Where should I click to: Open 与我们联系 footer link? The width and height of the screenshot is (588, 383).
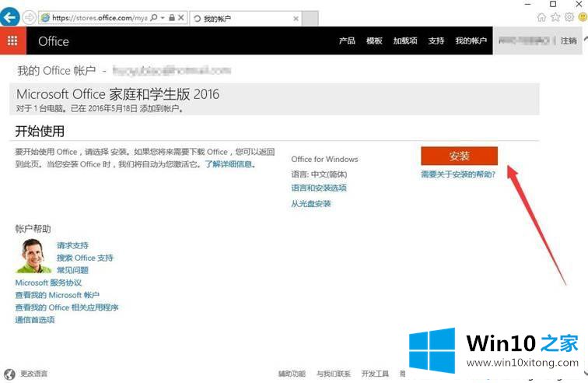(334, 374)
